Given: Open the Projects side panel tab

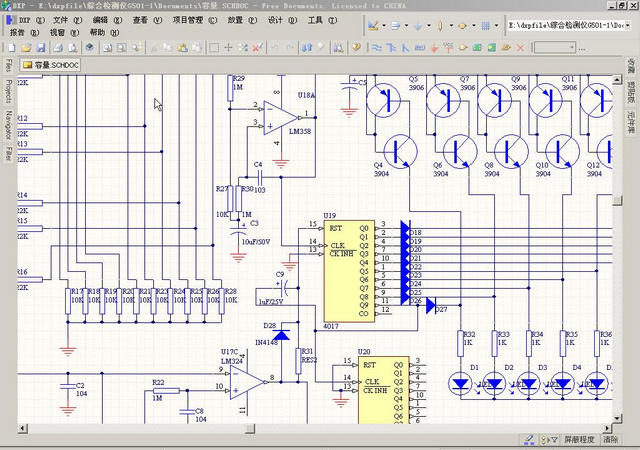Looking at the screenshot, I should 9,91.
